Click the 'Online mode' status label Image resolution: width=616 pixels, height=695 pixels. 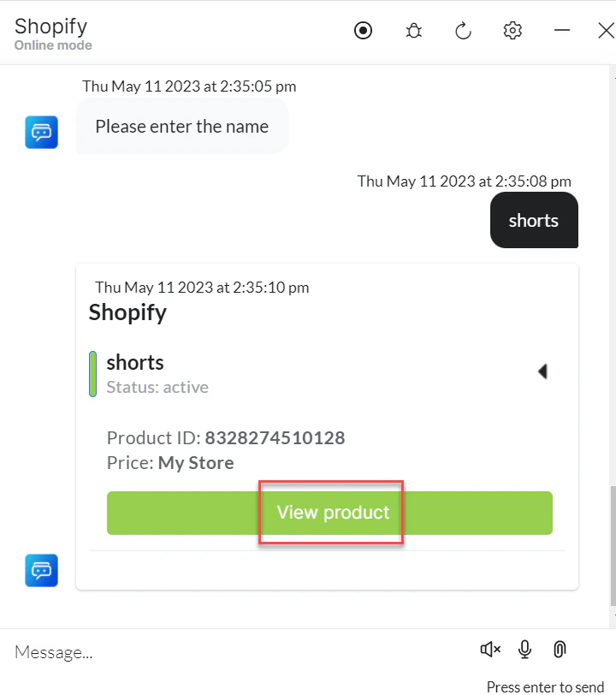tap(53, 45)
